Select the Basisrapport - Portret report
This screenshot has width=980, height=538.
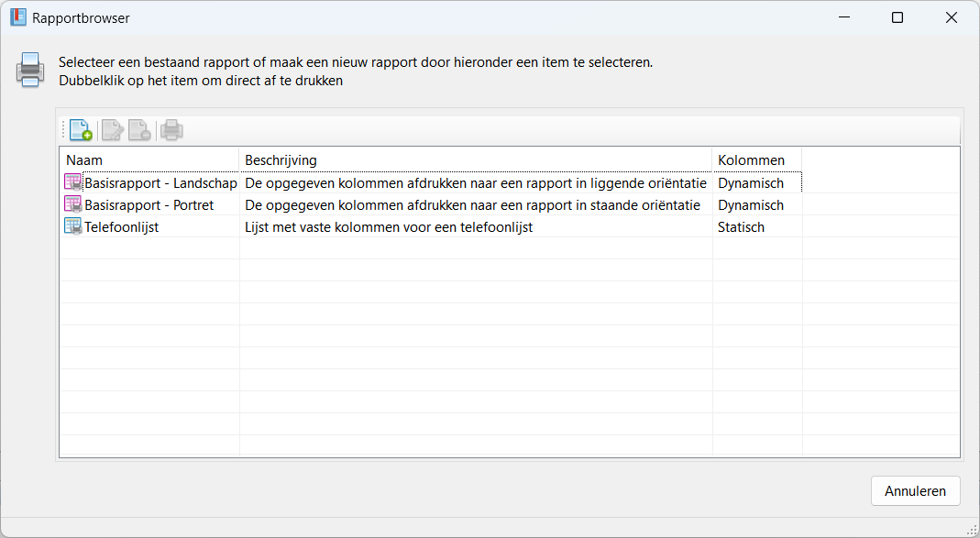[x=149, y=204]
